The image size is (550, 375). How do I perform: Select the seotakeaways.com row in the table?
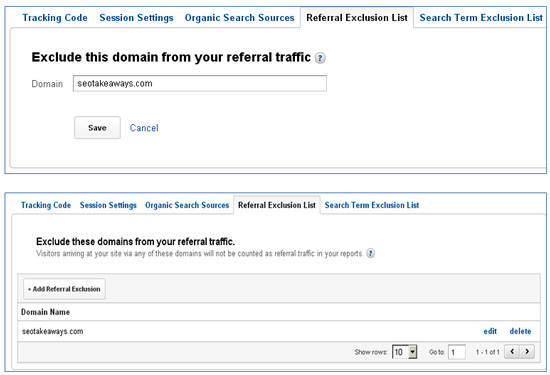(279, 331)
